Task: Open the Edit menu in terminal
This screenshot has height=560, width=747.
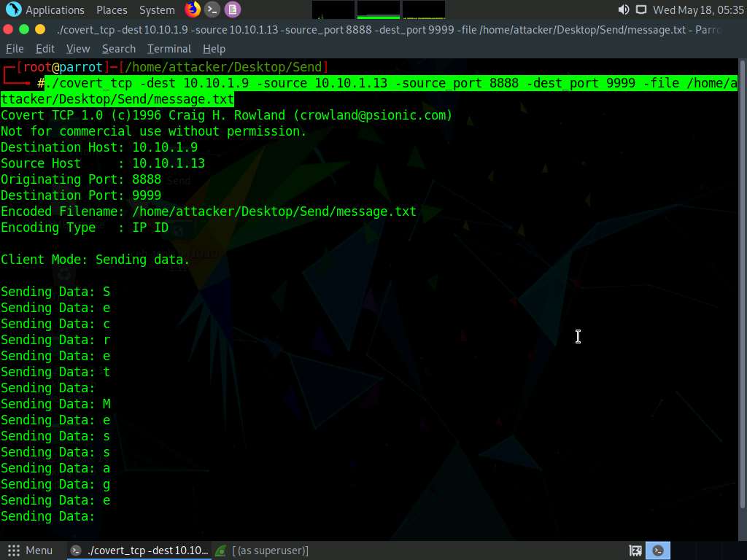Action: coord(45,49)
